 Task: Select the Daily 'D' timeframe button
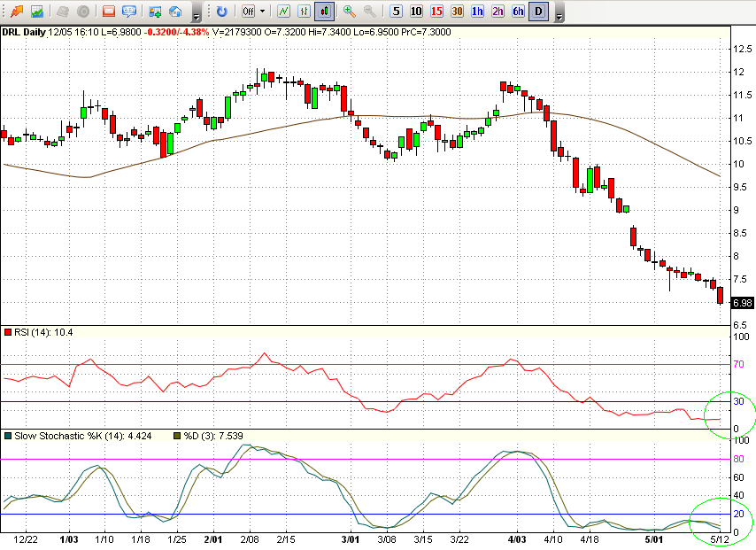tap(539, 12)
